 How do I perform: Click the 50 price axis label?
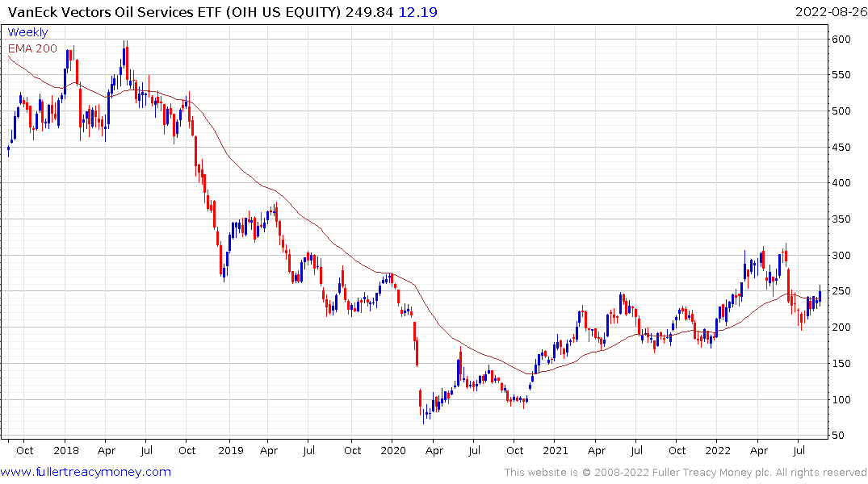[838, 436]
